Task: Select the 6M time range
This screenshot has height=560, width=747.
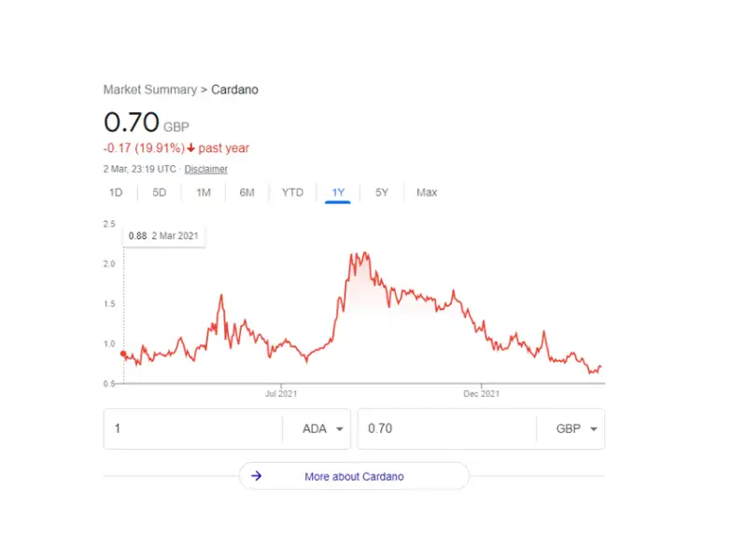Action: click(247, 192)
